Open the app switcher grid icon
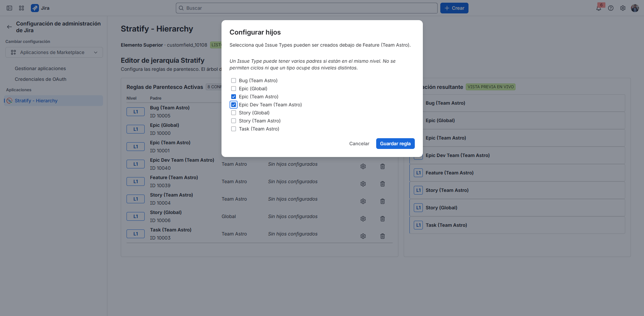 click(21, 8)
